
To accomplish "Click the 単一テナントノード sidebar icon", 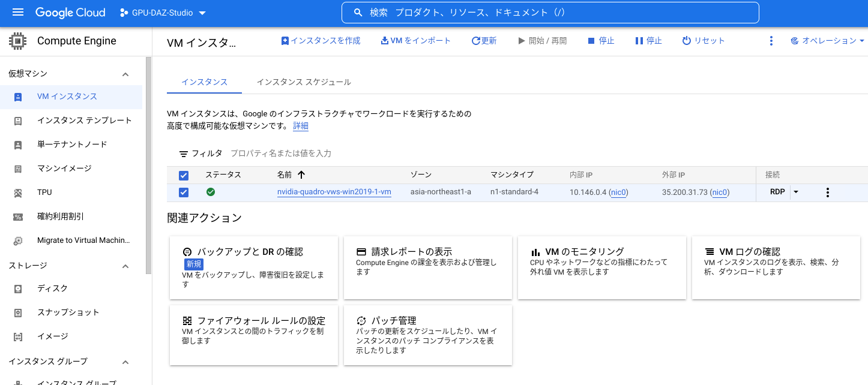I will click(18, 145).
